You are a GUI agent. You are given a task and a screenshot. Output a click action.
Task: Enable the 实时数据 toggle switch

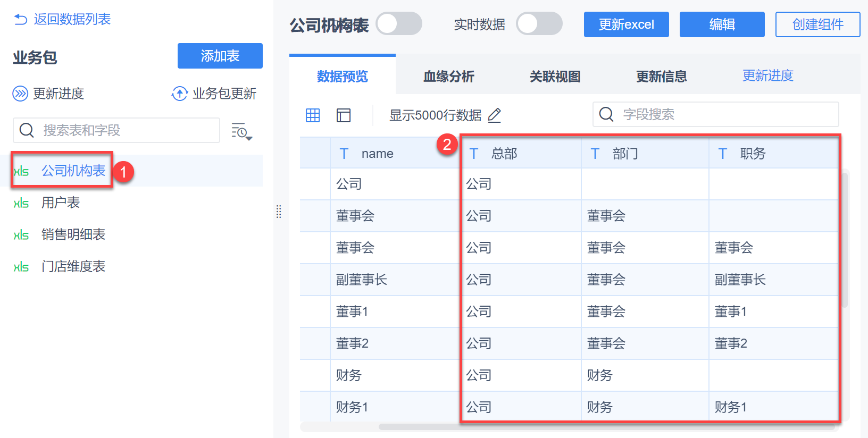(x=539, y=24)
